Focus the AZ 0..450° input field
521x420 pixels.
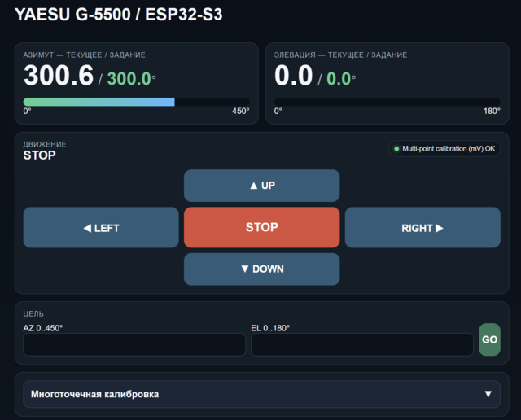click(134, 344)
